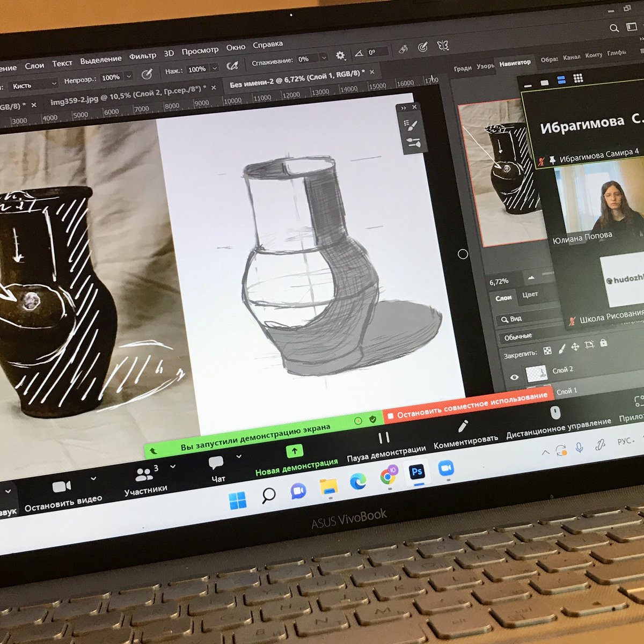This screenshot has height=644, width=644.
Task: Expand the Остановить видео options chevron
Action: (93, 478)
